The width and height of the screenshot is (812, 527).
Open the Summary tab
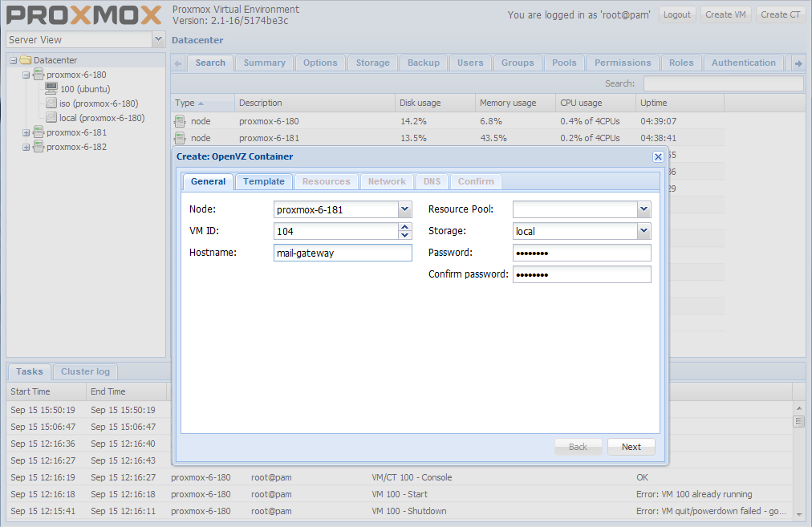coord(264,63)
